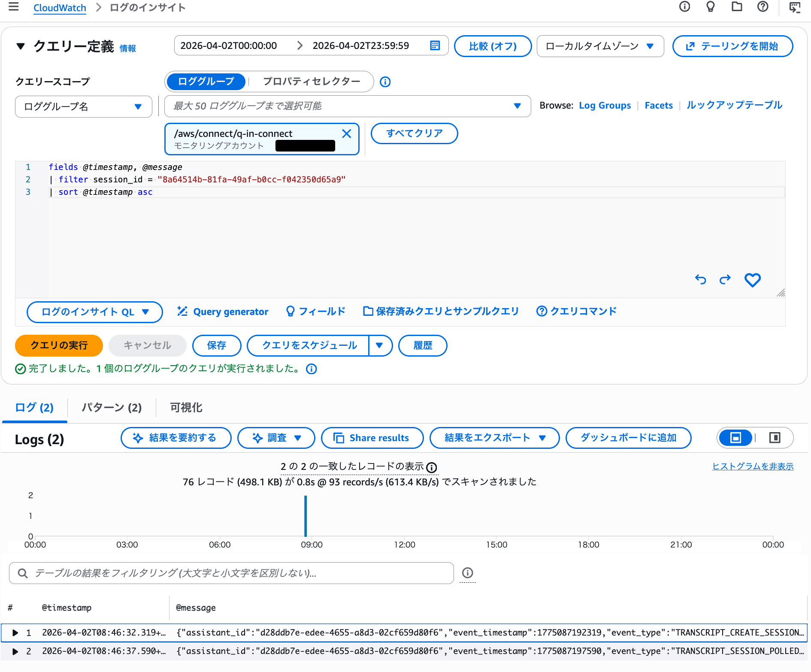Viewport: 811px width, 672px height.
Task: Open the hamburger navigation menu
Action: click(x=14, y=7)
